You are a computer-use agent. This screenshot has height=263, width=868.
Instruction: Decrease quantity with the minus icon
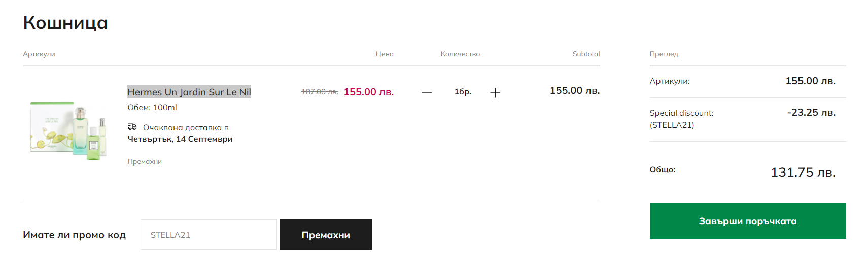[x=427, y=92]
